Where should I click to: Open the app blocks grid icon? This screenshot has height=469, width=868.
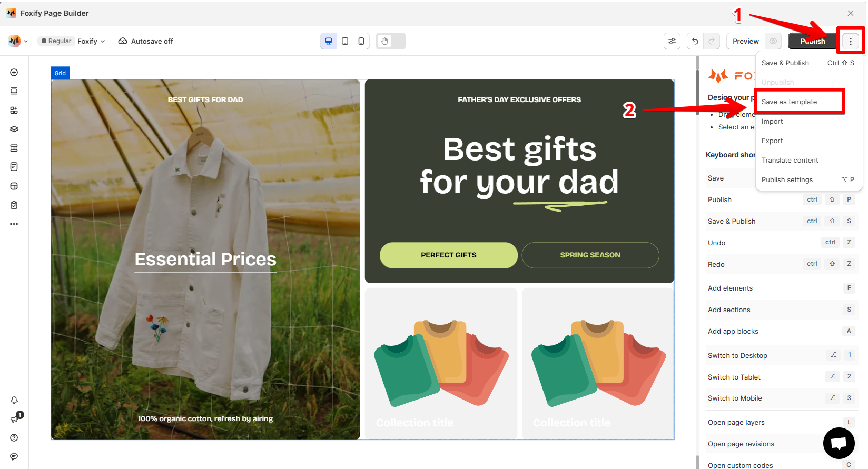(x=14, y=110)
